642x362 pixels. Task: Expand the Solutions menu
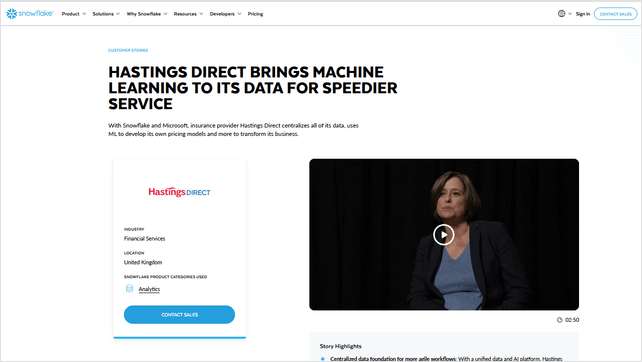pyautogui.click(x=106, y=14)
